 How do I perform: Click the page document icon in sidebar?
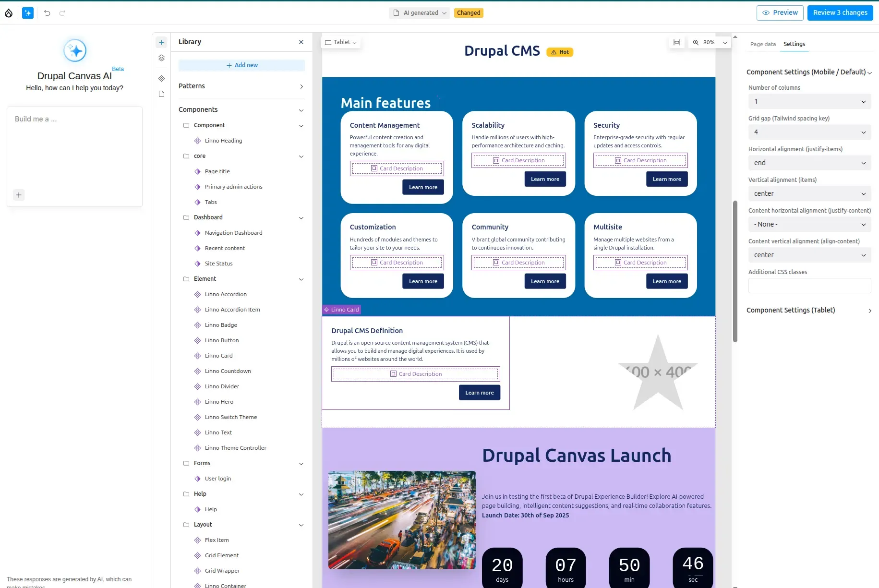(x=161, y=94)
